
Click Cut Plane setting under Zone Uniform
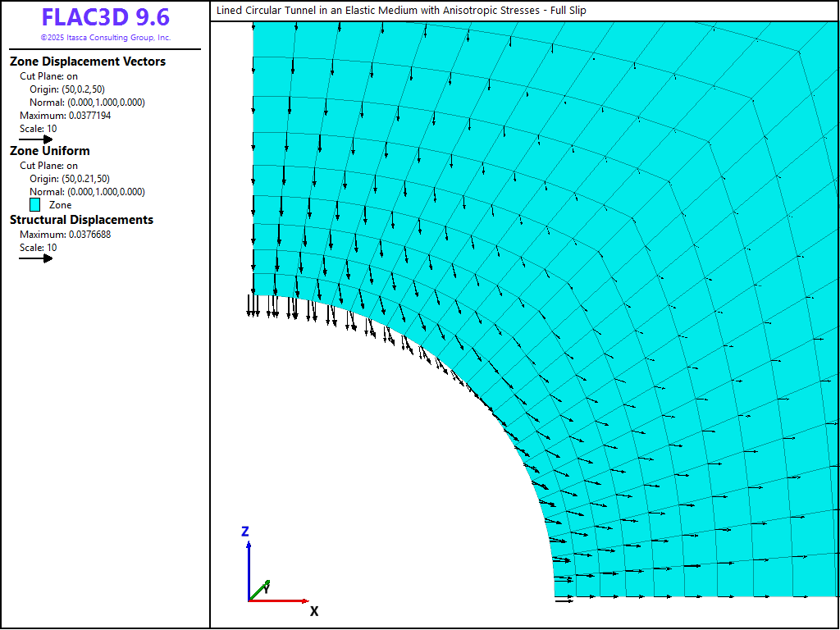click(48, 166)
